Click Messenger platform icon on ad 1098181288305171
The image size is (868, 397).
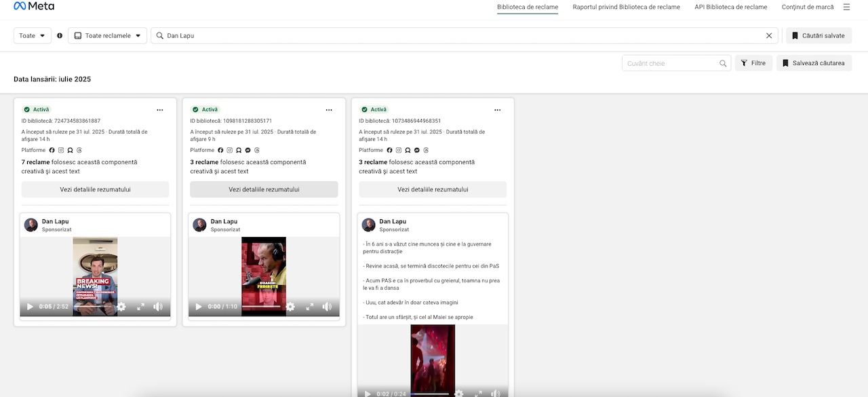(248, 151)
